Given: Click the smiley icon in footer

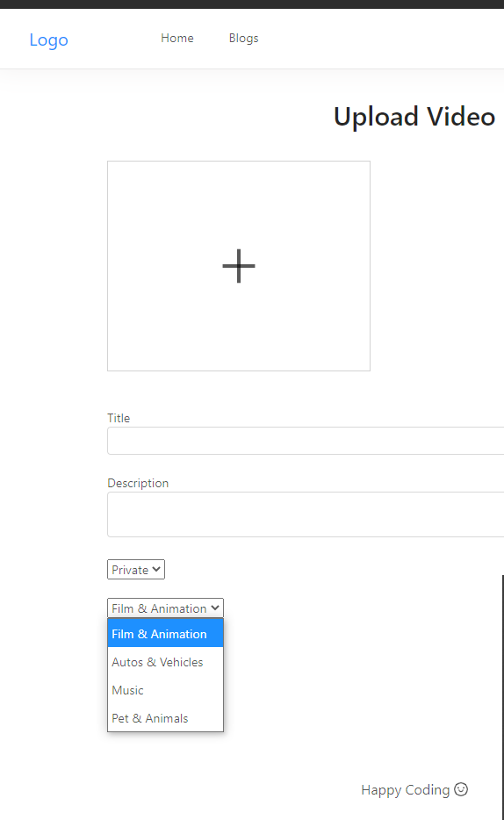Looking at the screenshot, I should [461, 788].
